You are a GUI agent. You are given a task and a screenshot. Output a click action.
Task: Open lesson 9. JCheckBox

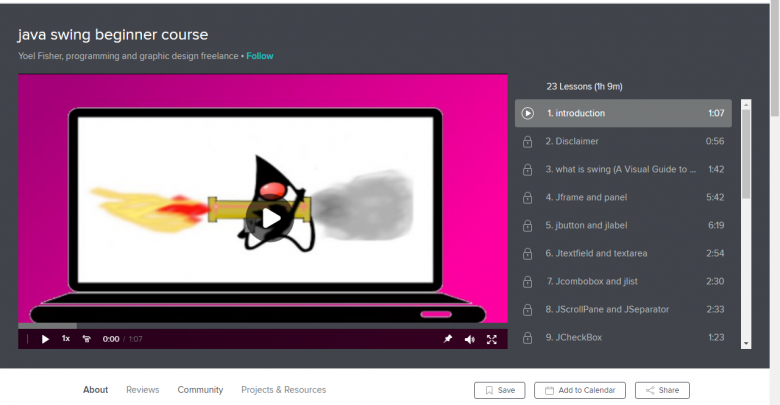click(x=623, y=337)
